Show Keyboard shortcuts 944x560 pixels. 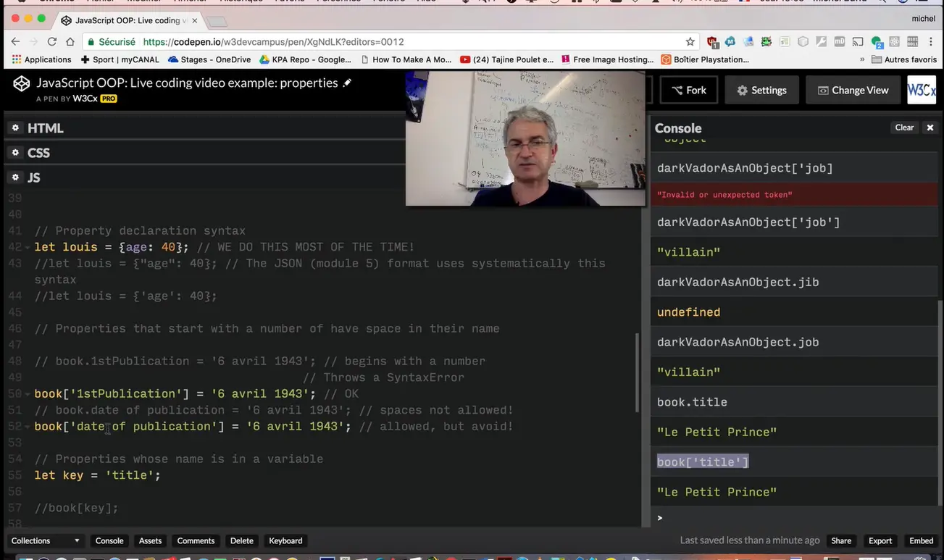[x=285, y=540]
